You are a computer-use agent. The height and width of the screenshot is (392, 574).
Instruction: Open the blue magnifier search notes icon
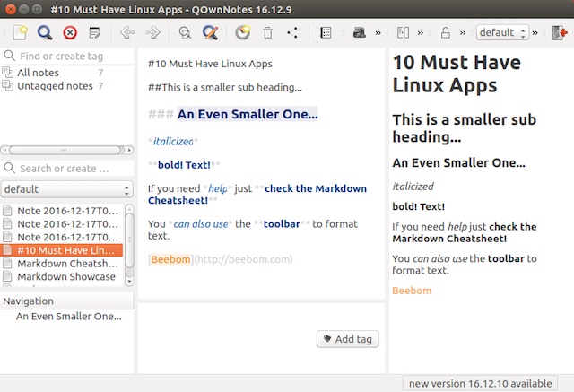[x=45, y=32]
